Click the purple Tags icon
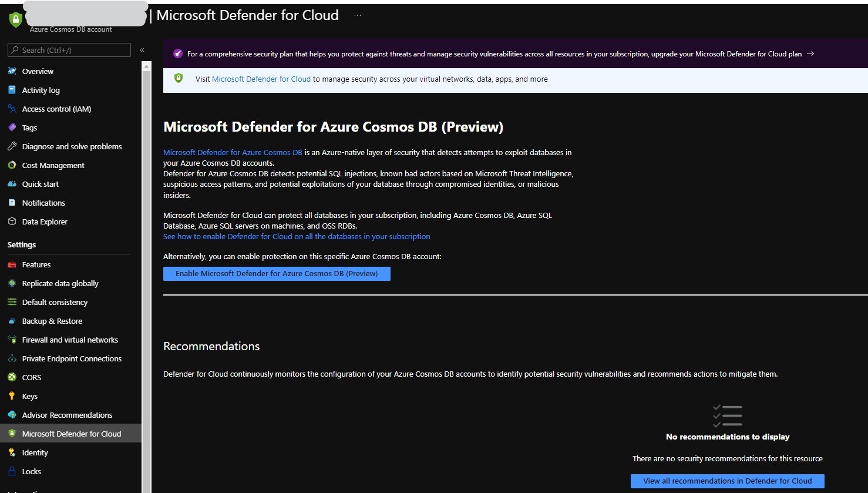This screenshot has height=493, width=868. tap(12, 128)
